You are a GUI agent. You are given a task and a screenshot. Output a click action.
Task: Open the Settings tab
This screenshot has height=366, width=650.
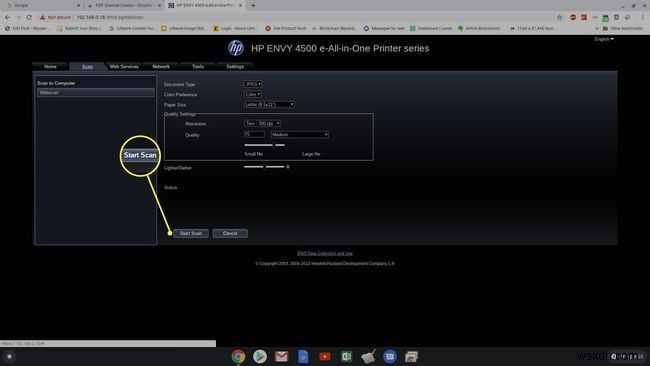tap(235, 66)
